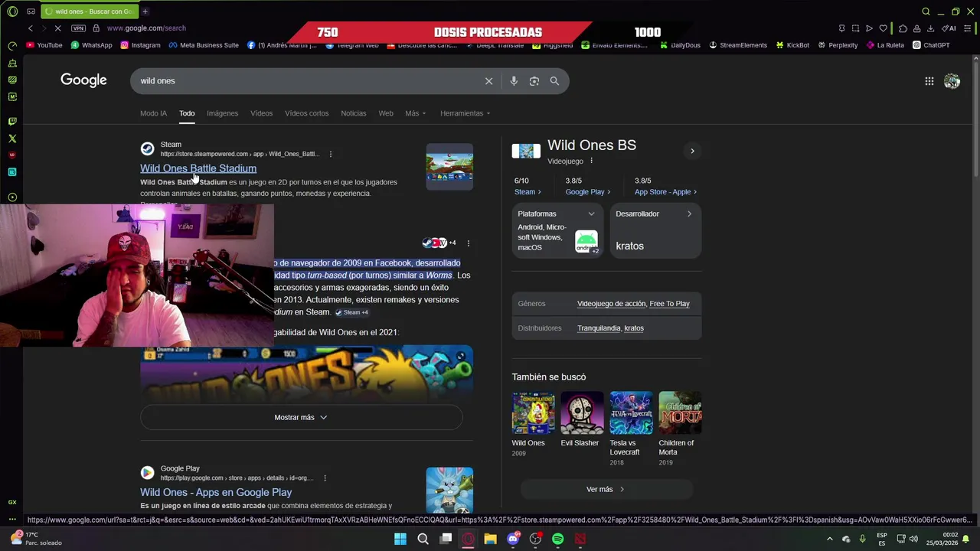Open Google Play 3.8/5 rating link
Viewport: 980px width, 551px height.
point(587,192)
